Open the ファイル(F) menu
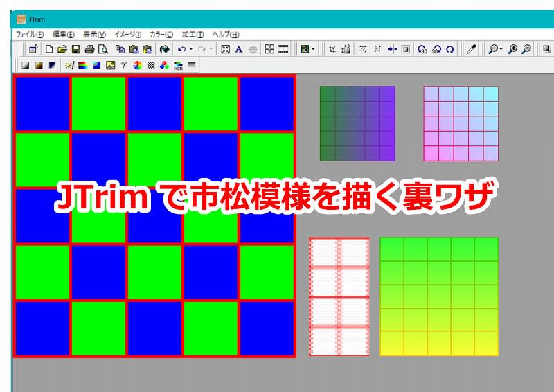Image resolution: width=554 pixels, height=392 pixels. click(29, 34)
